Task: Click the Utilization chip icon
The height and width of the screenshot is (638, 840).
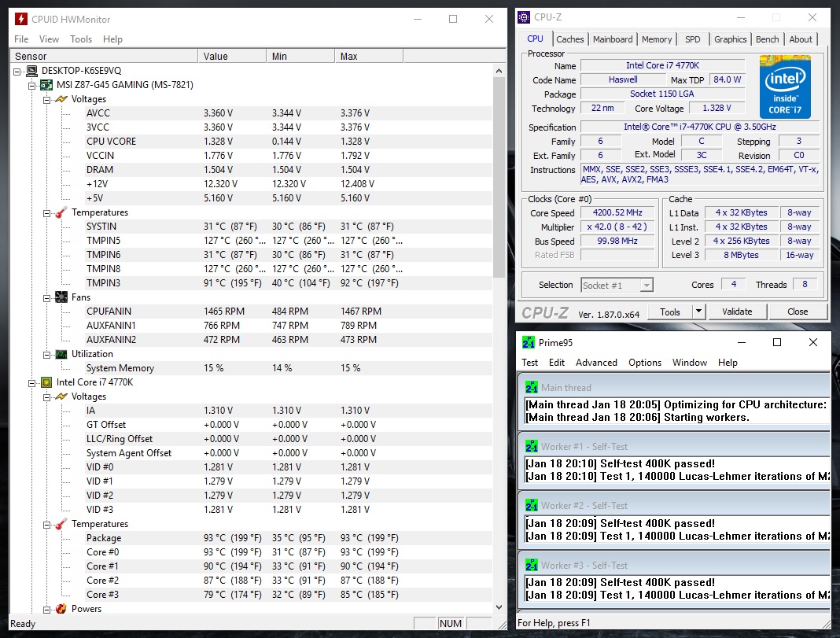Action: pyautogui.click(x=61, y=354)
